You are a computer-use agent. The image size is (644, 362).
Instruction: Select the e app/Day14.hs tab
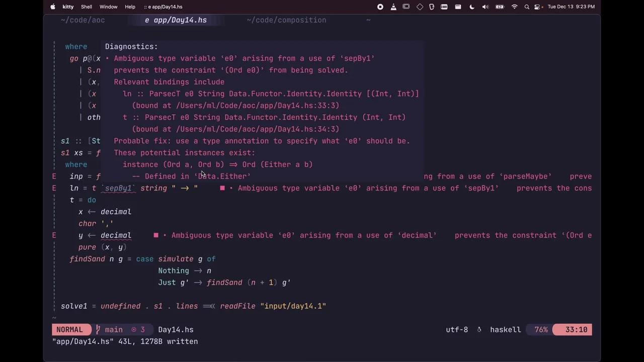pyautogui.click(x=176, y=20)
